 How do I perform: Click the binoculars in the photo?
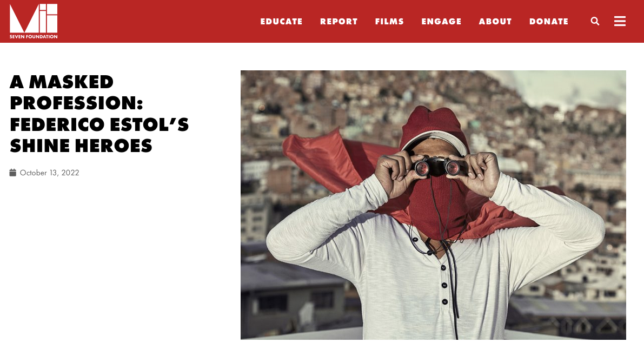tap(437, 167)
